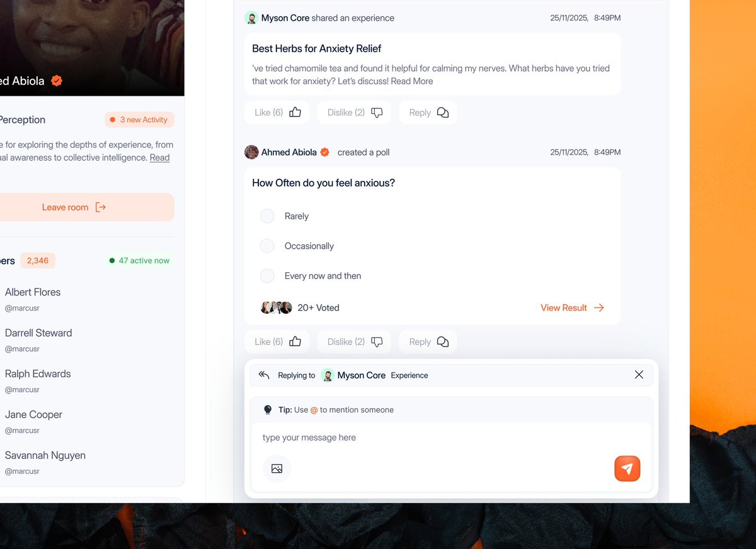Select the Every now and then option
The width and height of the screenshot is (756, 549).
[267, 276]
